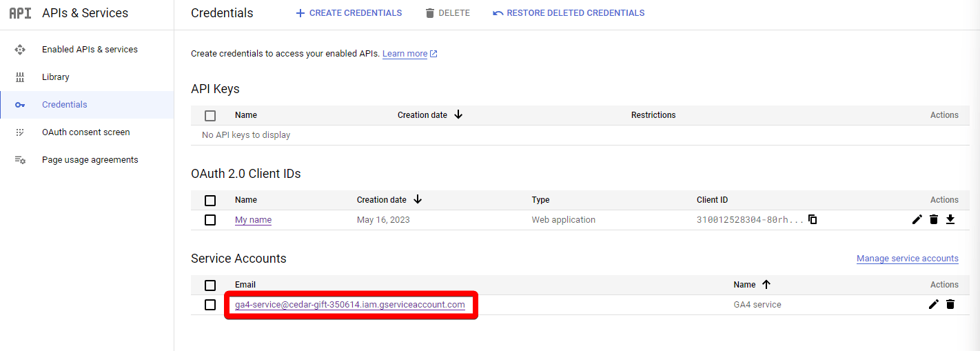Click the Enabled APIs & services icon
The height and width of the screenshot is (351, 980).
click(20, 50)
